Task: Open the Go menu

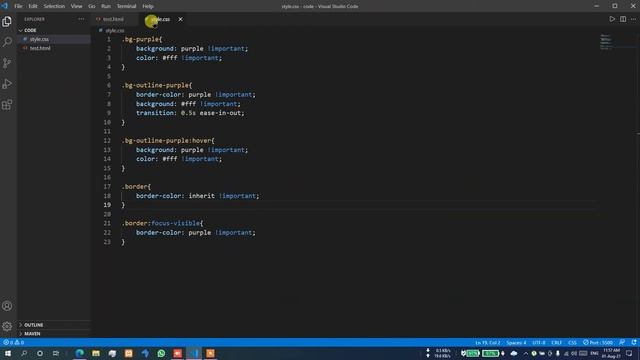Action: 91,6
